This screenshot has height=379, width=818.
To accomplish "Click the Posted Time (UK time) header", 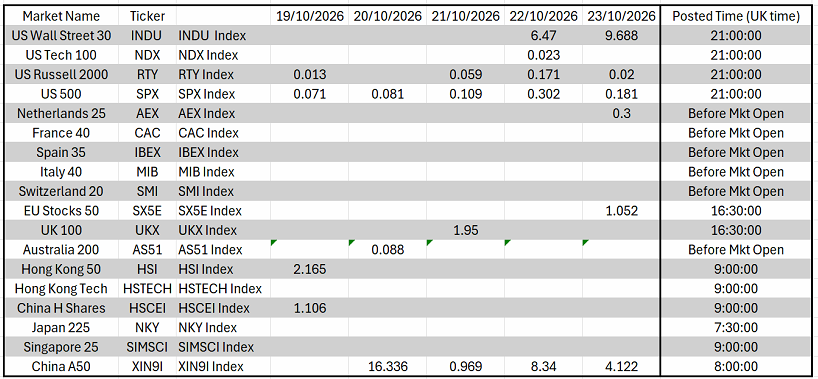I will [x=736, y=16].
